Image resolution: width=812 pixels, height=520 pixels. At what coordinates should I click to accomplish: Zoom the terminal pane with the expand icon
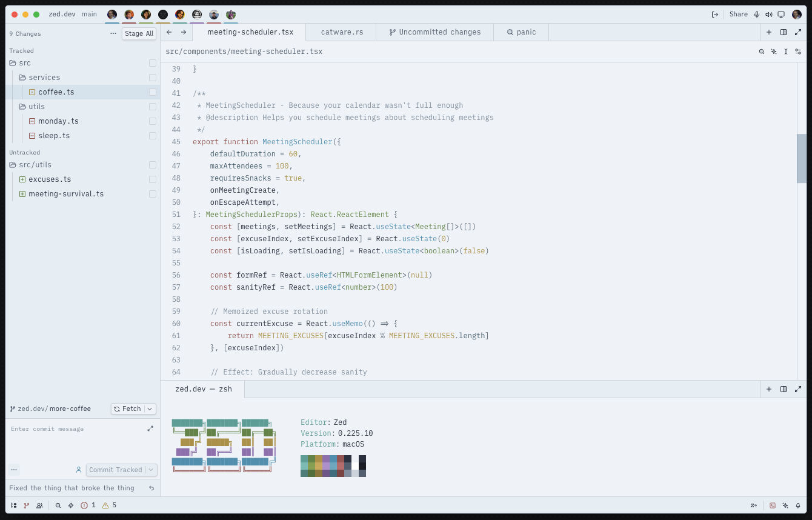(x=798, y=389)
